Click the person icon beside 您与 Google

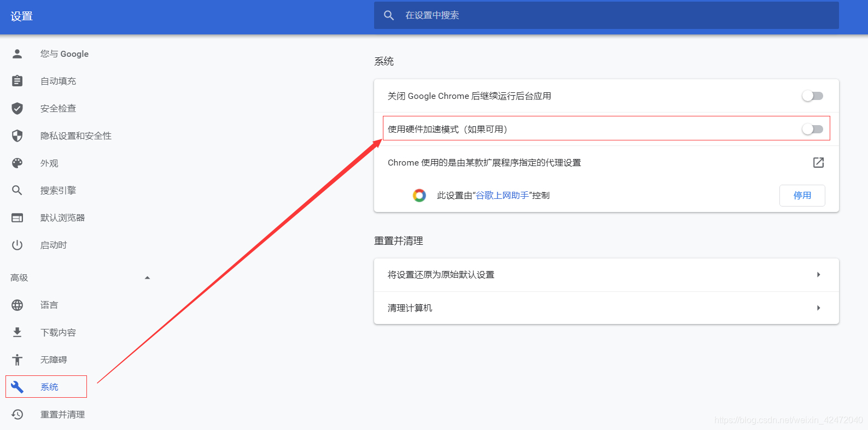18,54
